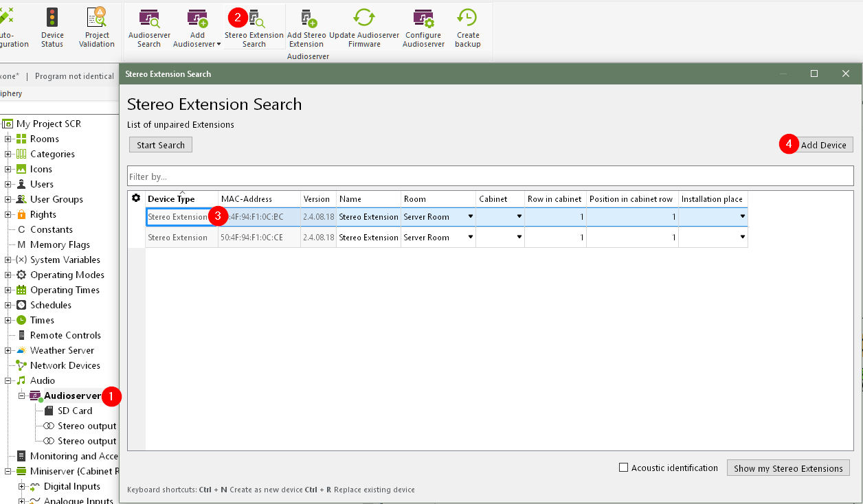
Task: Select the SD Card tree item
Action: coord(75,411)
